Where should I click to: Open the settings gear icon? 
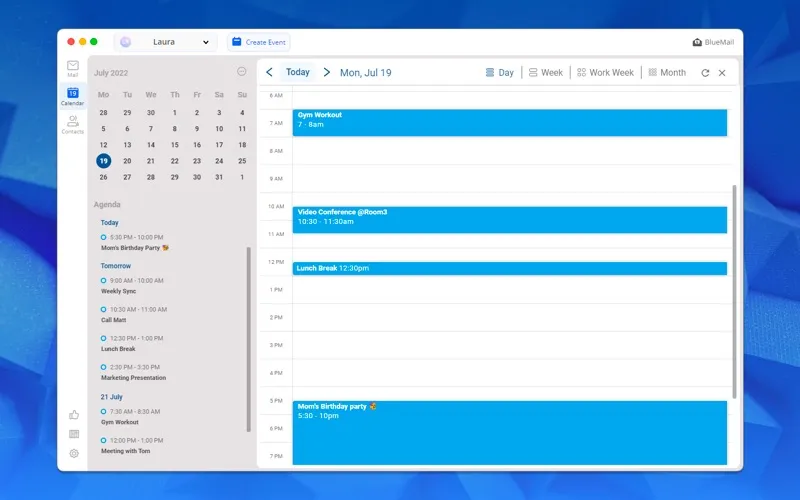[x=74, y=453]
